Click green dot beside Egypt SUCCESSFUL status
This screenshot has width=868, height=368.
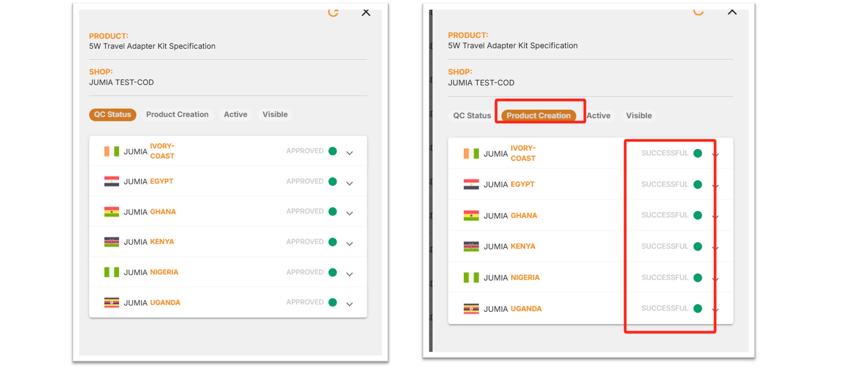pos(698,184)
